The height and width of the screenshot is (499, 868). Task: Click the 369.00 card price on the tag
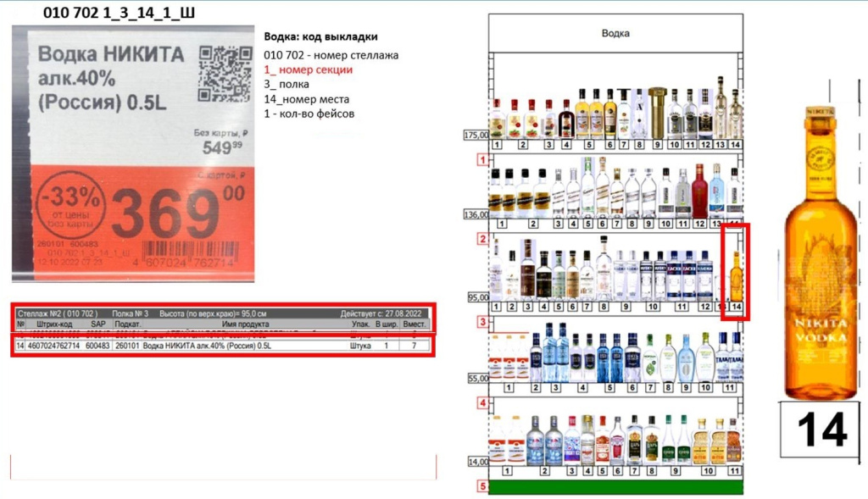tap(176, 213)
